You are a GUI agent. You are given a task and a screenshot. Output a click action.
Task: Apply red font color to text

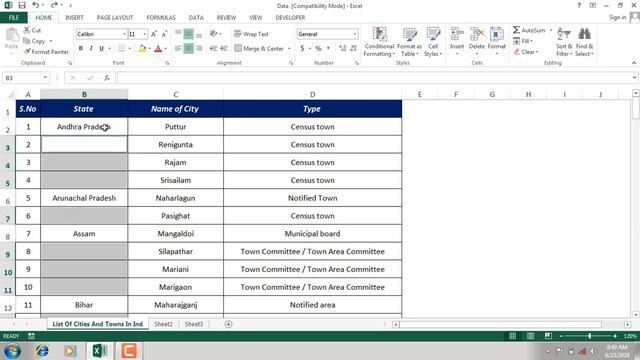[158, 49]
